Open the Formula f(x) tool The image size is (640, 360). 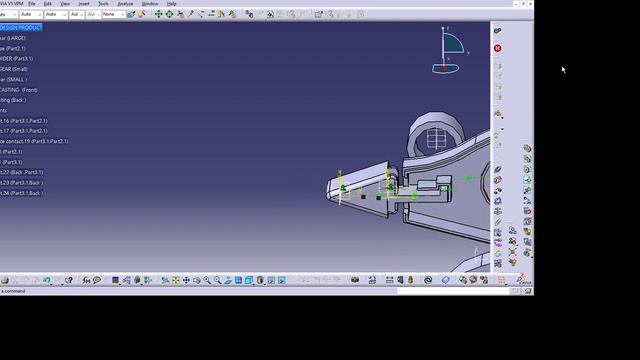point(86,280)
